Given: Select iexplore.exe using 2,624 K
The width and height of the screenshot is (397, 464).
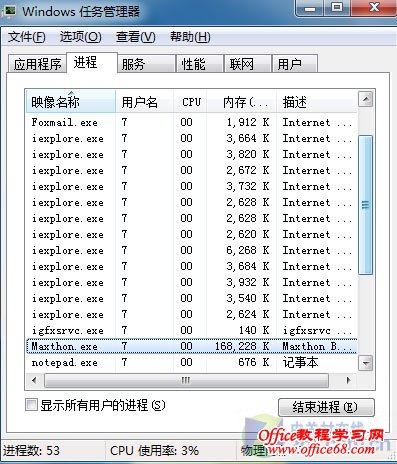Looking at the screenshot, I should [191, 314].
